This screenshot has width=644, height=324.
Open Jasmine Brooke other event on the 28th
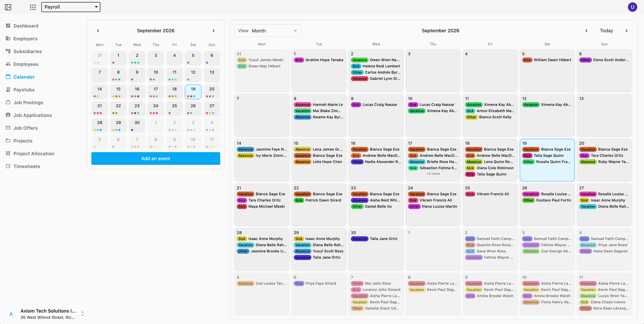coord(262,251)
